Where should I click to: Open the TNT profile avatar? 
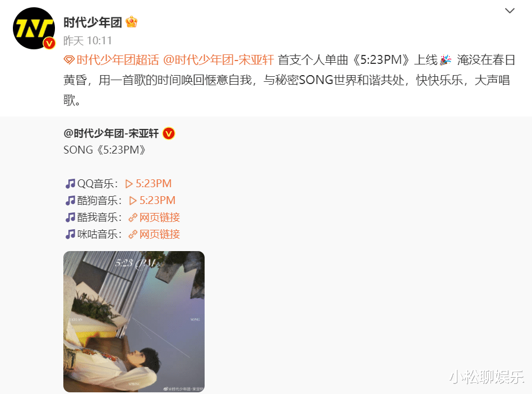[x=34, y=29]
